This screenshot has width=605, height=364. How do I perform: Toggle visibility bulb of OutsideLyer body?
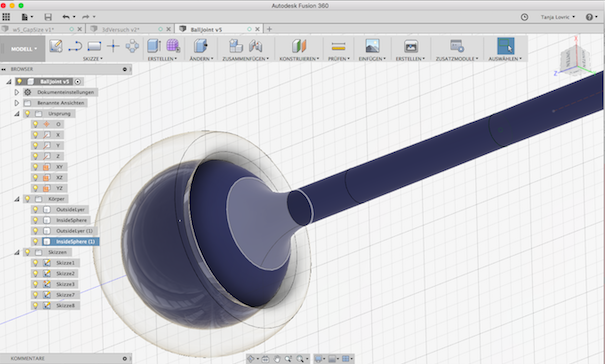(35, 210)
